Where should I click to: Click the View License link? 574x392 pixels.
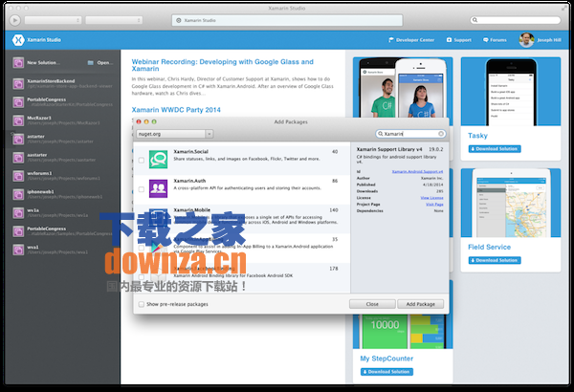[x=431, y=198]
